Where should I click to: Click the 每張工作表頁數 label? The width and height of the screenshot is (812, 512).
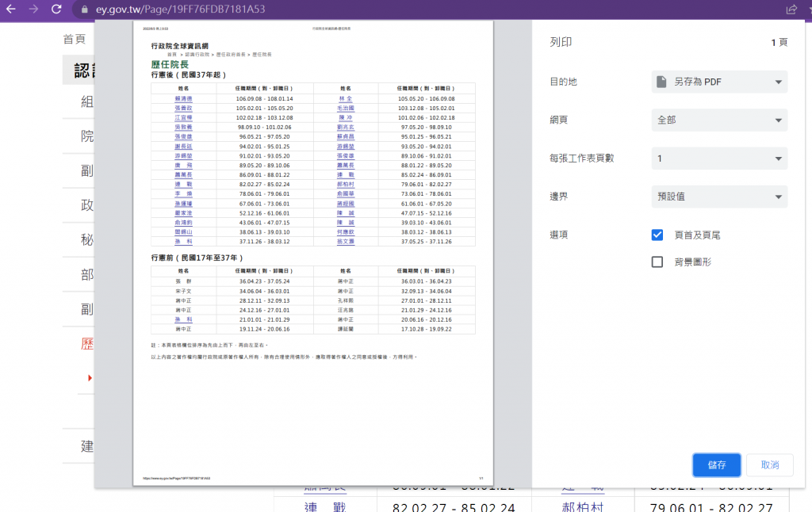[x=581, y=159]
